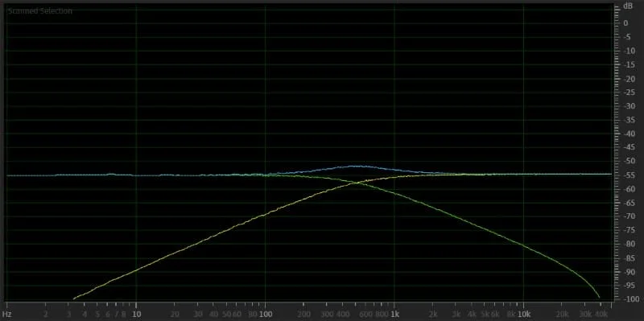Click the 40k label on frequency ruler

pyautogui.click(x=601, y=315)
